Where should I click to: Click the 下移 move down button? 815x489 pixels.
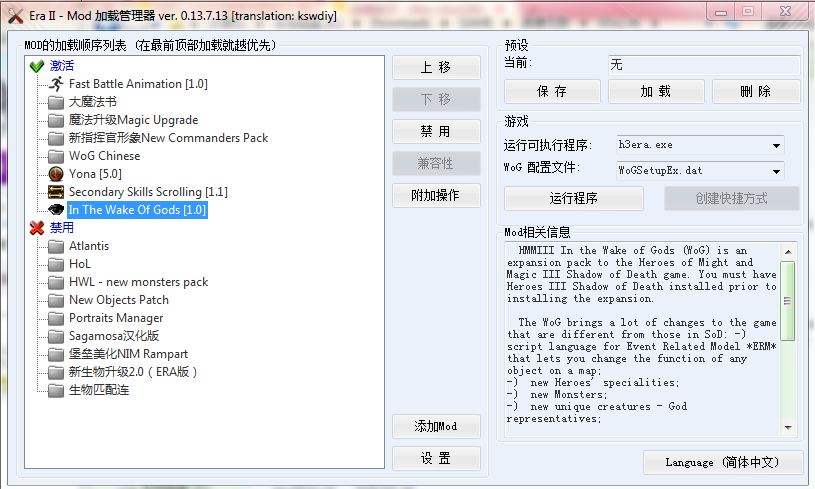point(436,99)
